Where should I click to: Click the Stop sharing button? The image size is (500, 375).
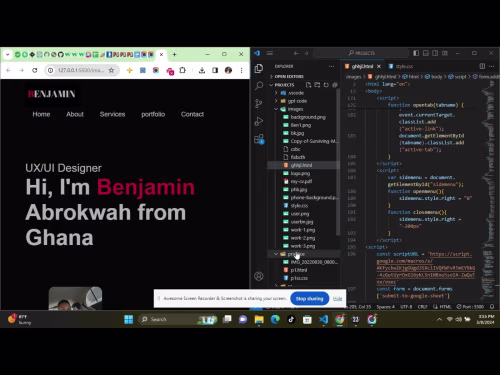310,298
